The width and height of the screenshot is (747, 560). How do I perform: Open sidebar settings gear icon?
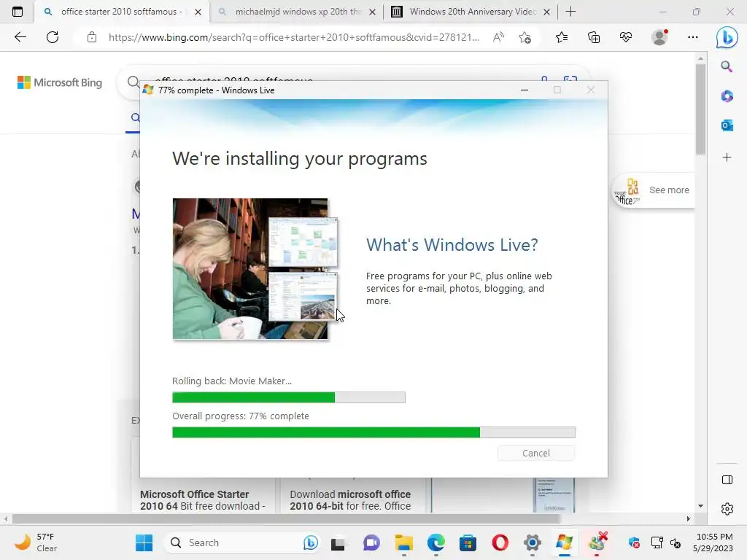(x=727, y=508)
